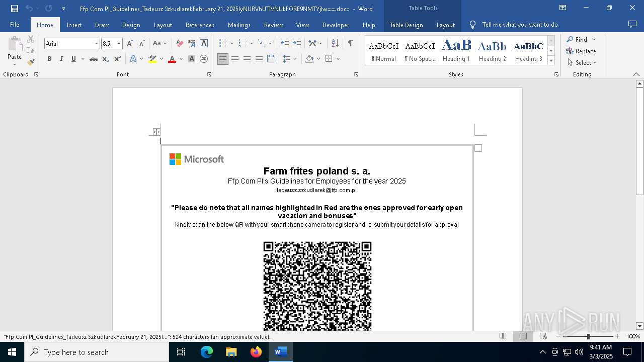Expand the Styles gallery

point(551,60)
